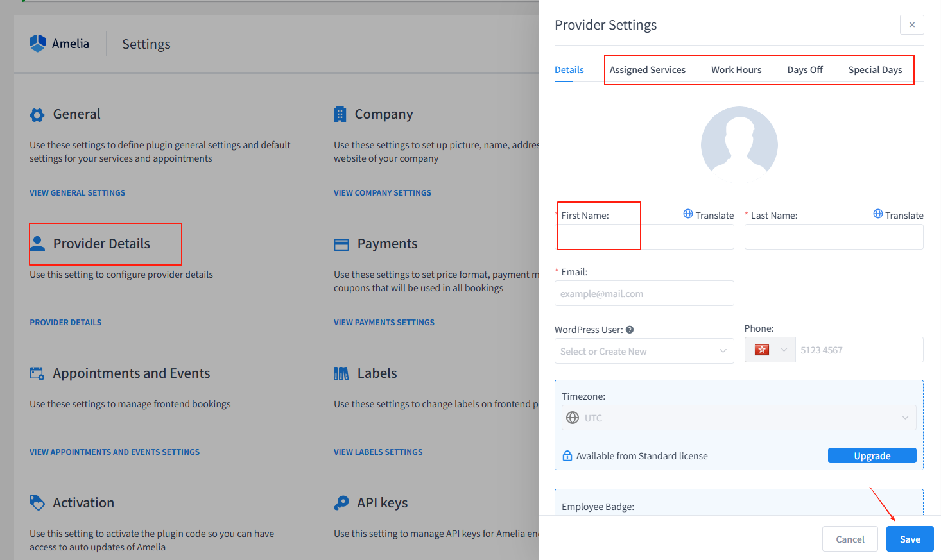941x560 pixels.
Task: Switch to the Assigned Services tab
Action: 647,70
